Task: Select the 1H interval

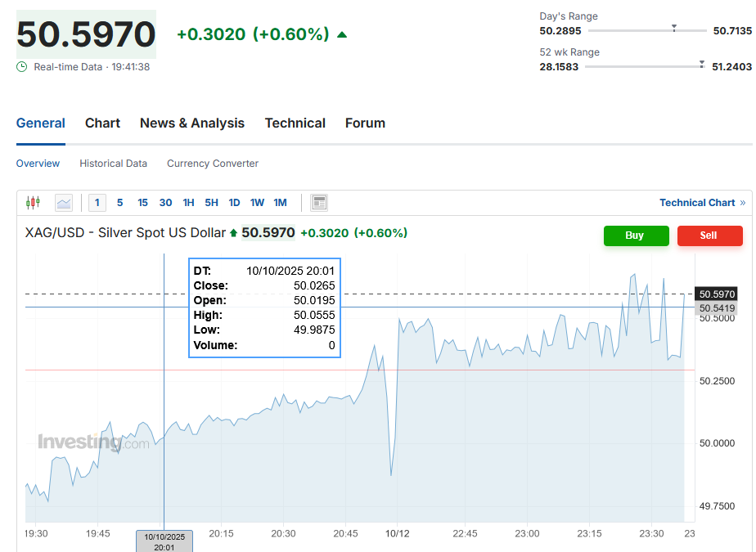Action: point(188,203)
